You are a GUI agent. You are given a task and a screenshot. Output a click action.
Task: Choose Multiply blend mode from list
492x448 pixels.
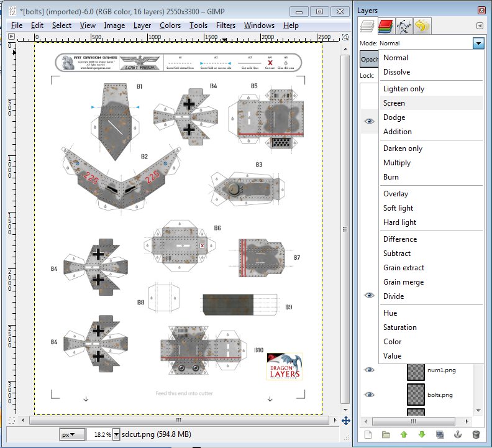(396, 163)
